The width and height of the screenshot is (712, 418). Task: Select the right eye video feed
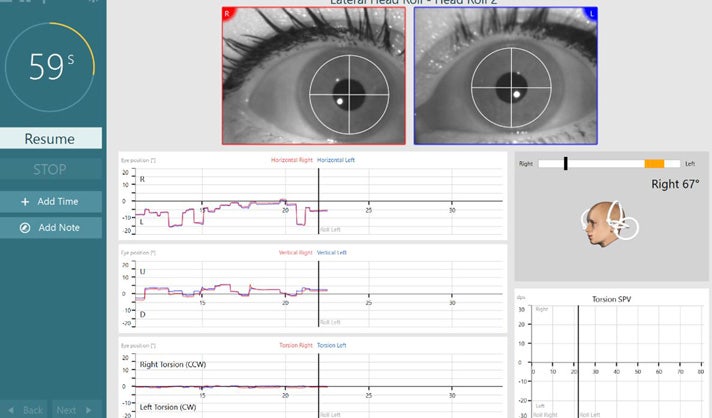[x=314, y=76]
